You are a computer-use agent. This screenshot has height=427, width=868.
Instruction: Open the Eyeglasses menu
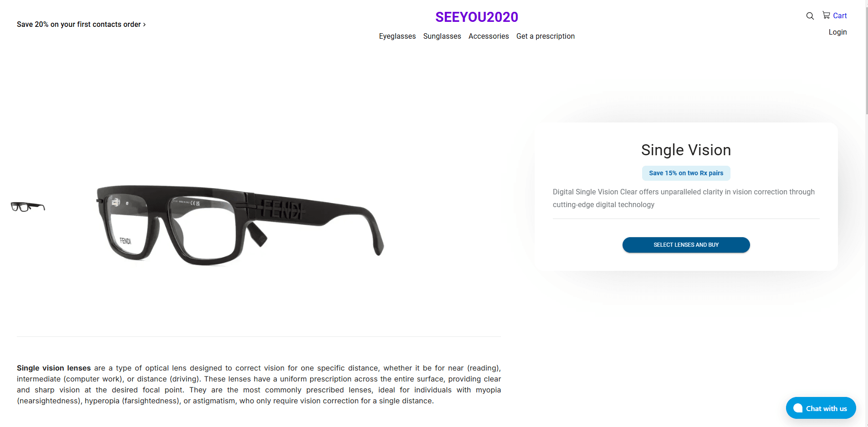pyautogui.click(x=397, y=36)
